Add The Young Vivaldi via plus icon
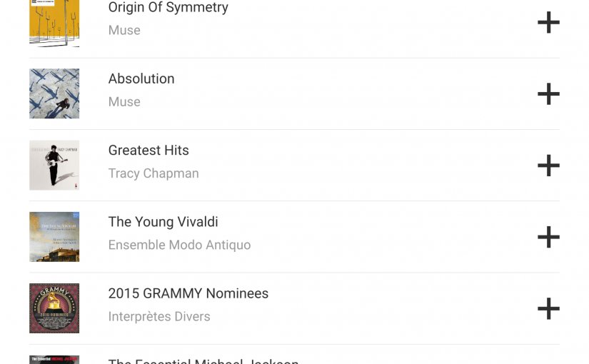589x364 pixels. pyautogui.click(x=548, y=237)
